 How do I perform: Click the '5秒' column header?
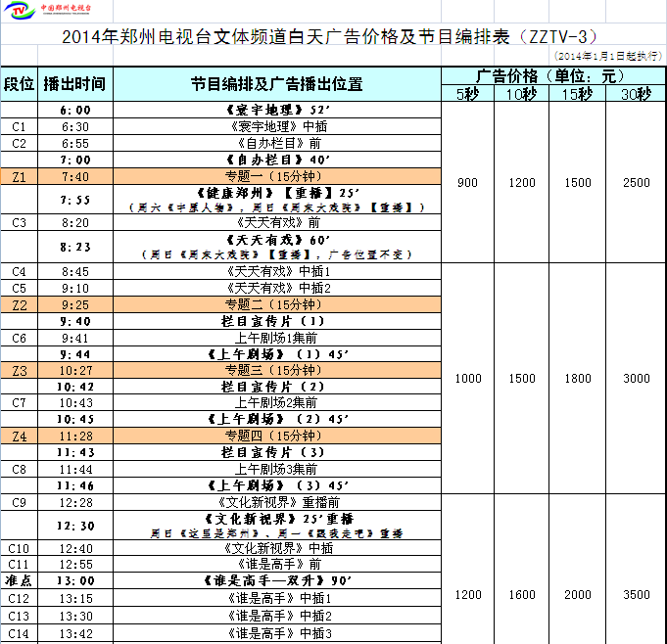467,93
